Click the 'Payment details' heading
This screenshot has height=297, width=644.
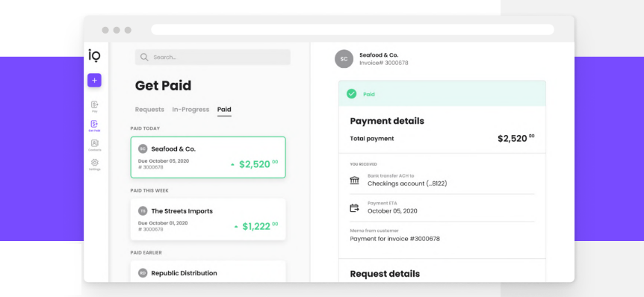click(387, 121)
